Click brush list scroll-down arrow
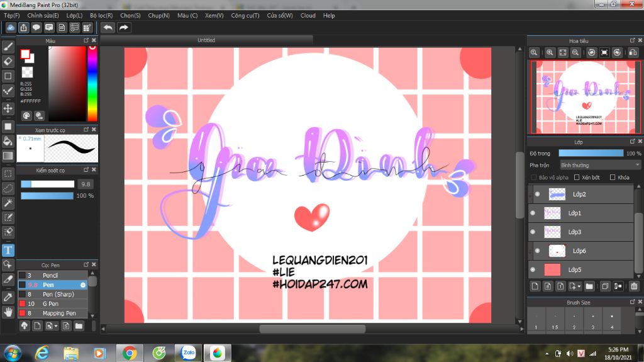 tap(92, 315)
